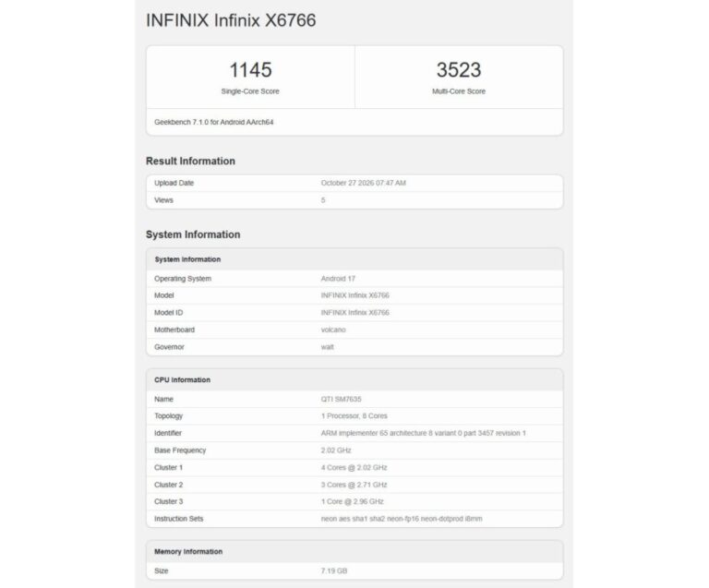Select the motherboard value volcano
This screenshot has height=588, width=709.
pyautogui.click(x=333, y=330)
